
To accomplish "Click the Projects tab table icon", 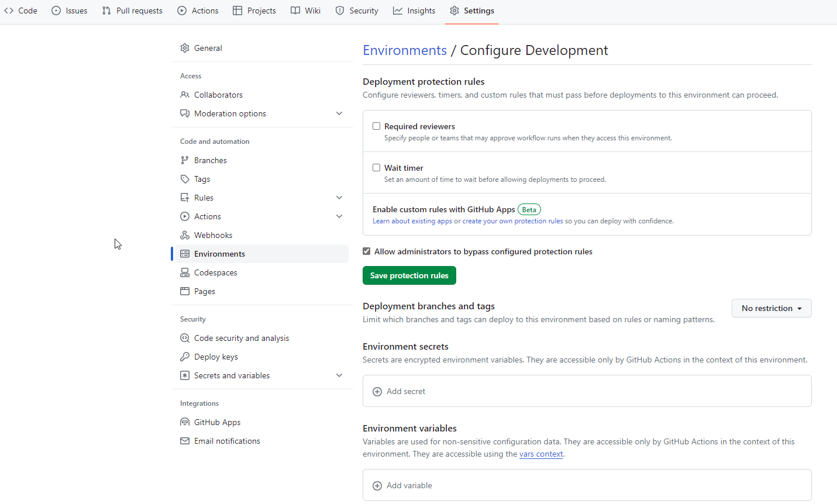I will tap(237, 11).
